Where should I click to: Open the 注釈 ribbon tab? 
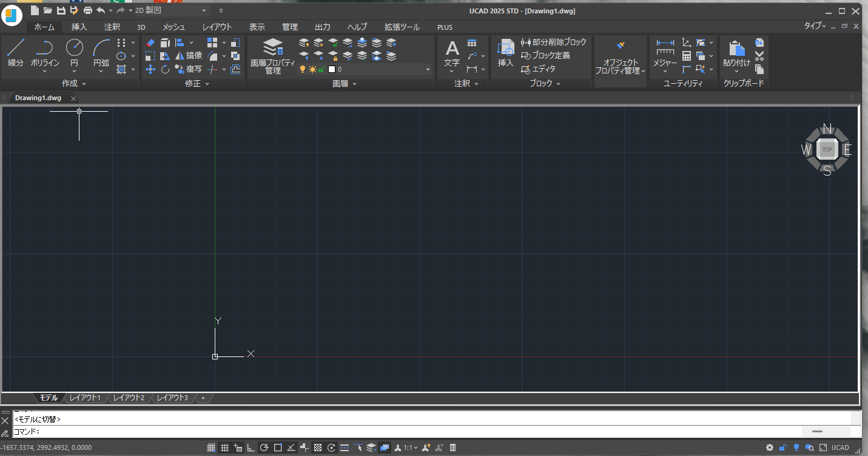[x=112, y=27]
